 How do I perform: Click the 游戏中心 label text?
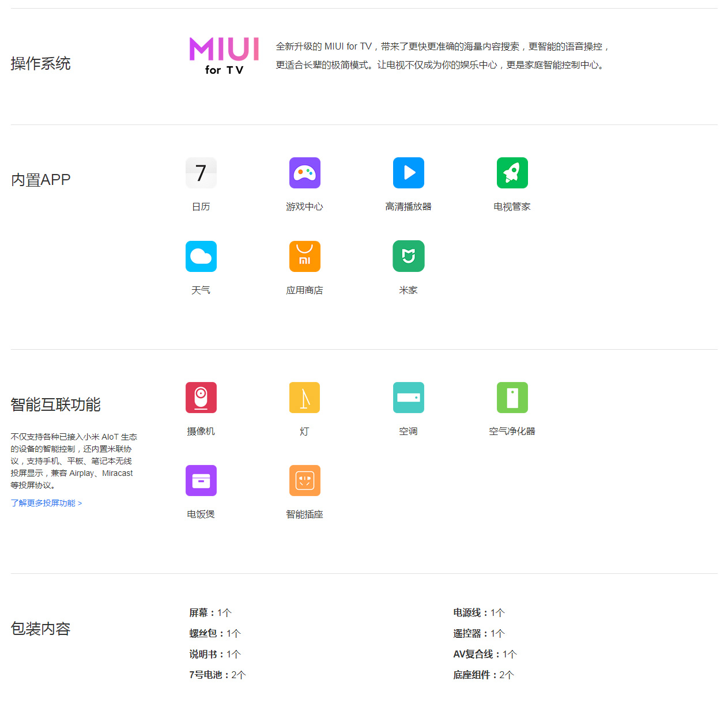[x=305, y=206]
